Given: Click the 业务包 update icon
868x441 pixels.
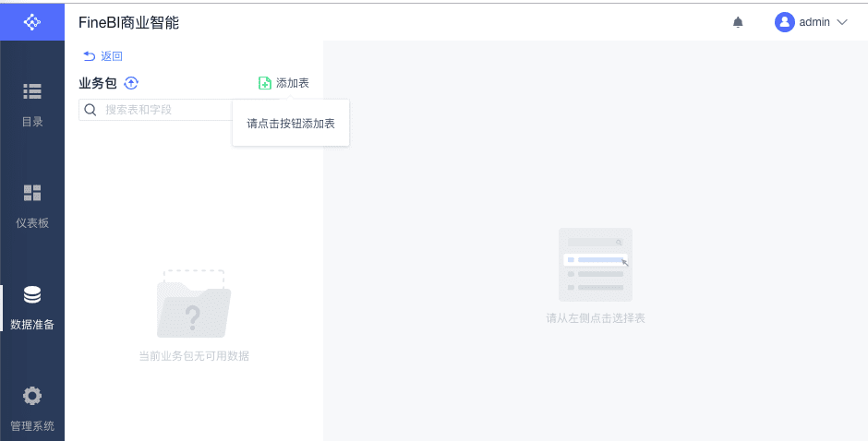Looking at the screenshot, I should [130, 83].
